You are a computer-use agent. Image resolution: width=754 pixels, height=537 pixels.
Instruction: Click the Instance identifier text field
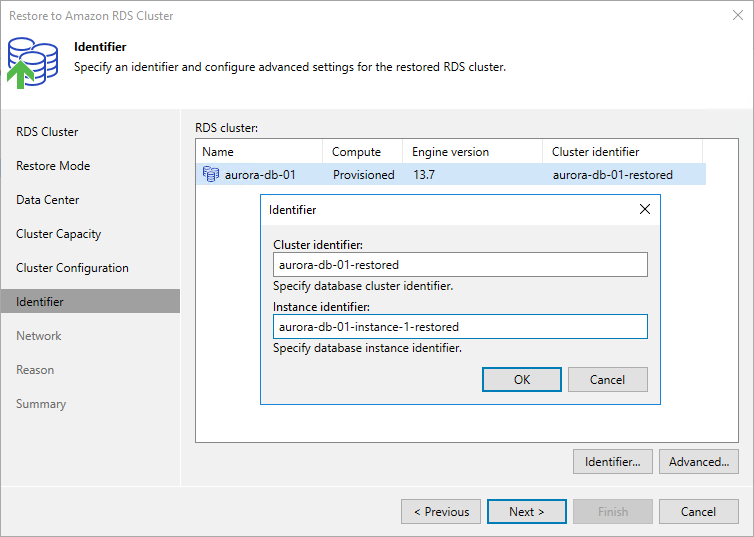[x=460, y=327]
